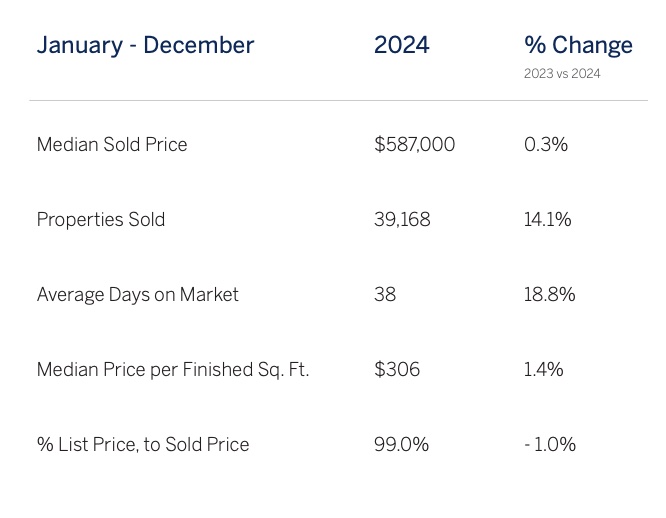Screen dimensions: 666x518
Task: Click the "2023 vs 2024" subheading text
Action: pos(562,74)
